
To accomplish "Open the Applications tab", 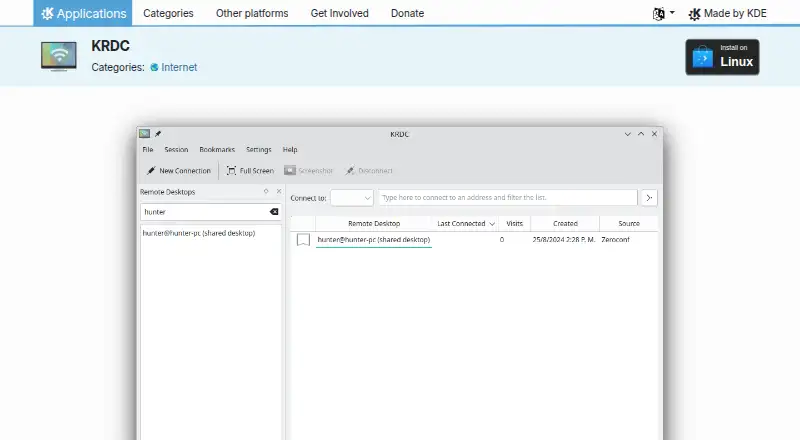I will click(83, 13).
